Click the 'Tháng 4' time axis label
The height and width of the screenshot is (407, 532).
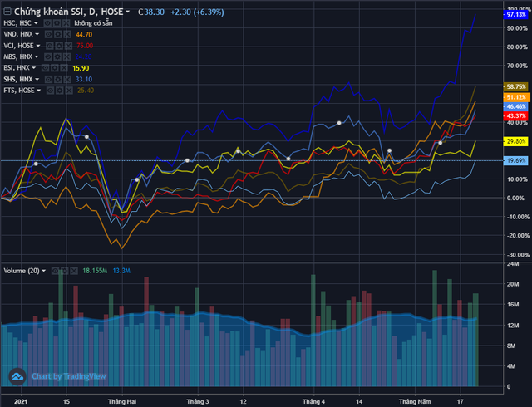(314, 401)
